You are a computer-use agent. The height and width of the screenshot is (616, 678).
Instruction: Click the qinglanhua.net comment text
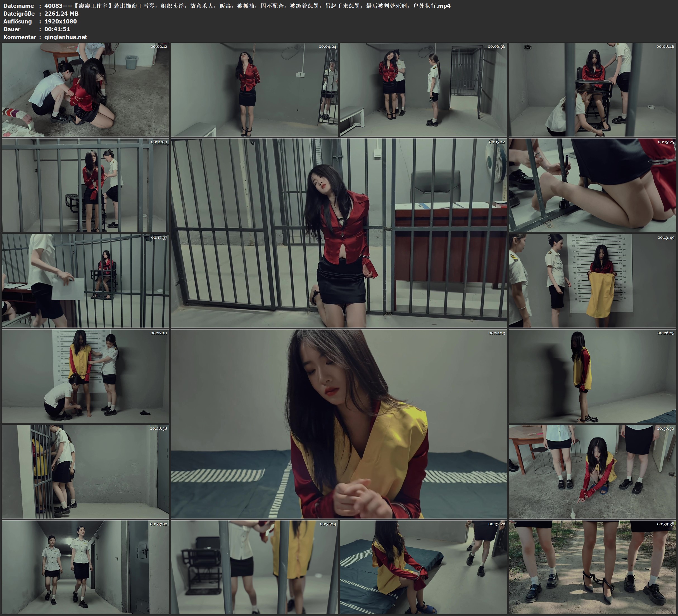tap(66, 37)
